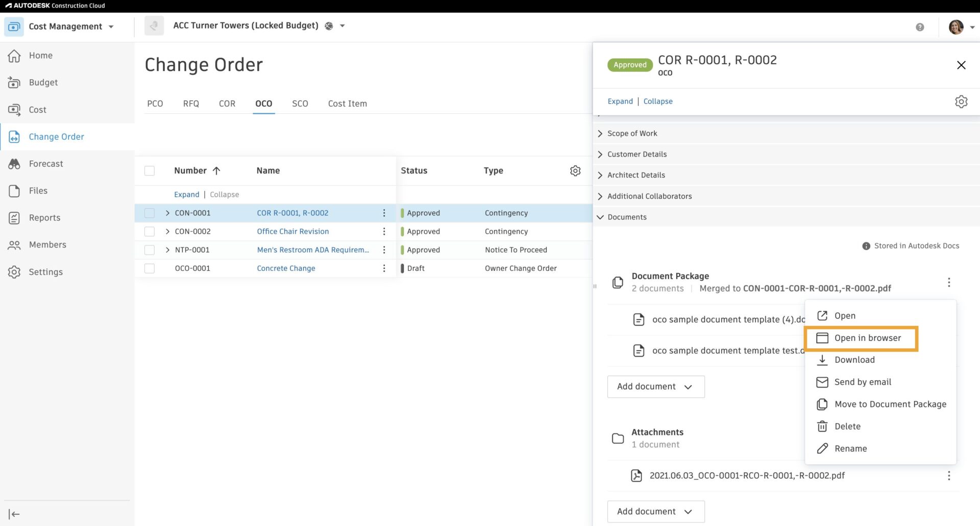Screen dimensions: 980x526
Task: Expand the Customer Details section
Action: point(786,154)
